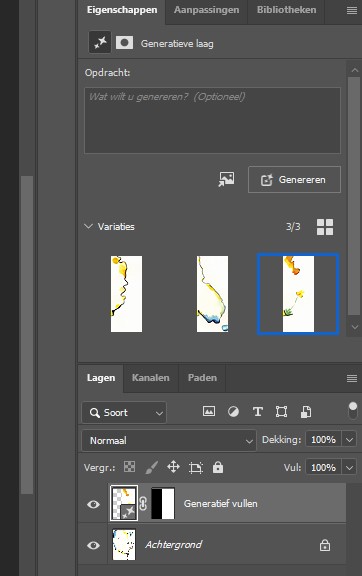The height and width of the screenshot is (576, 362).
Task: Lock image pixels brush icon
Action: point(151,467)
